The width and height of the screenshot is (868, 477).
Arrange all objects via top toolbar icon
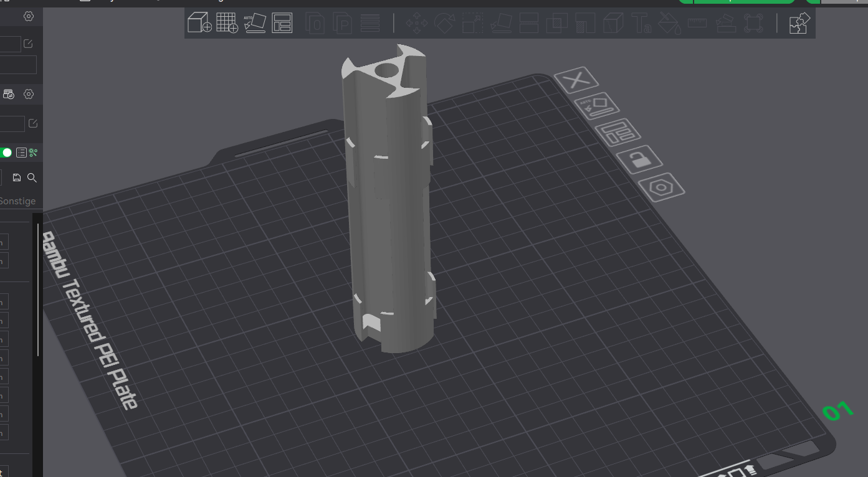click(x=282, y=23)
